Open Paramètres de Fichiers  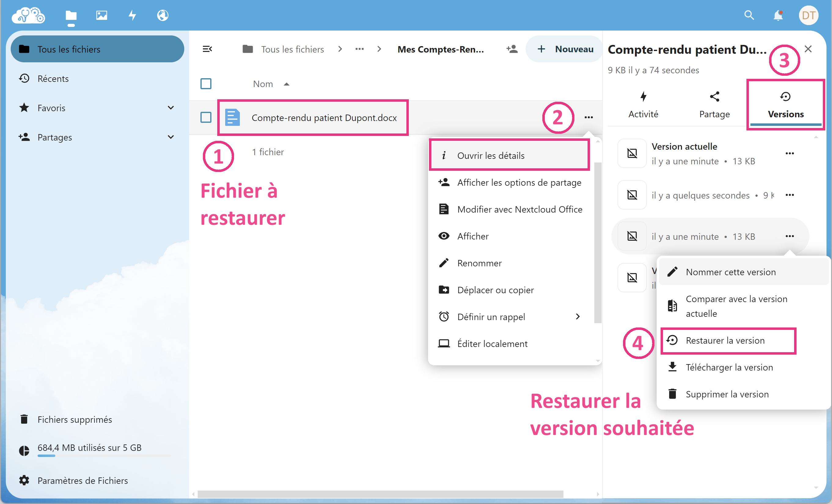click(97, 481)
